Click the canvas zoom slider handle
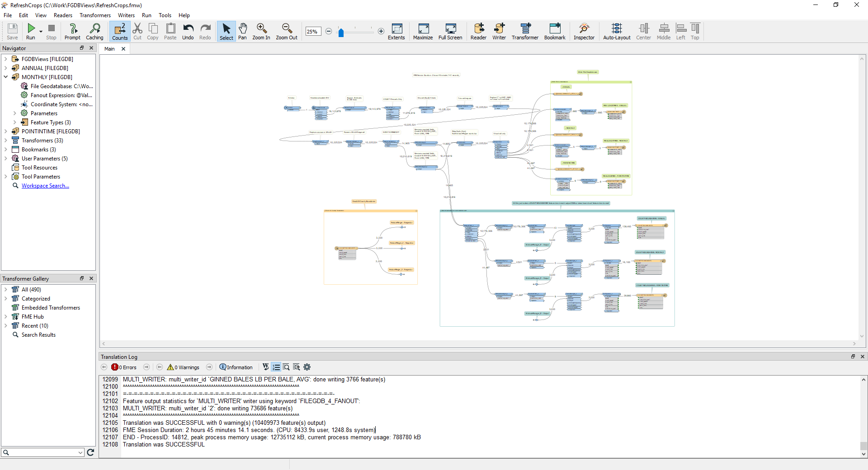 point(341,32)
